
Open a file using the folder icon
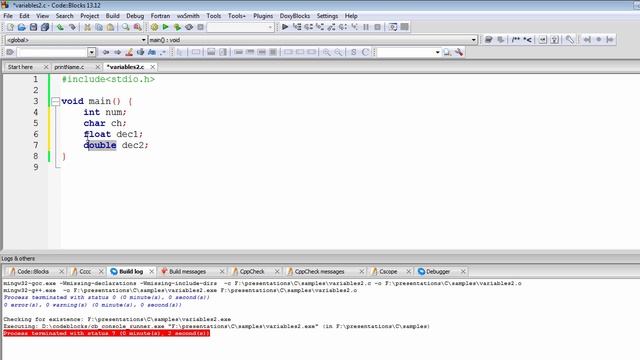point(22,27)
